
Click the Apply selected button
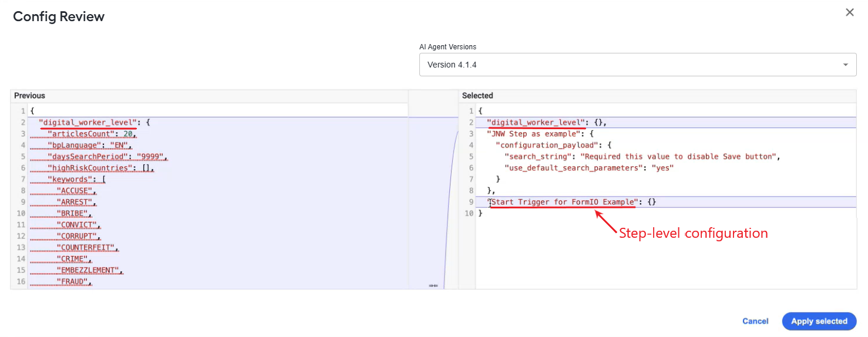[819, 321]
